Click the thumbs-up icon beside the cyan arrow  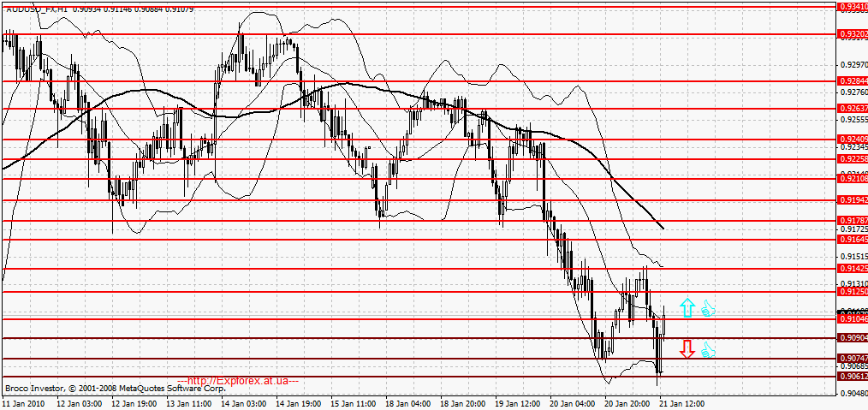coord(708,308)
